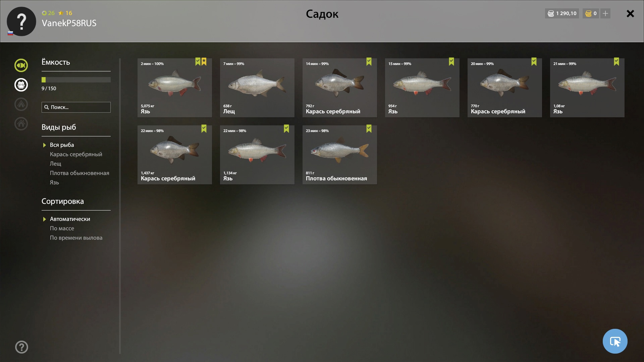This screenshot has height=362, width=644.
Task: Open the help question mark at bottom left
Action: [x=21, y=347]
